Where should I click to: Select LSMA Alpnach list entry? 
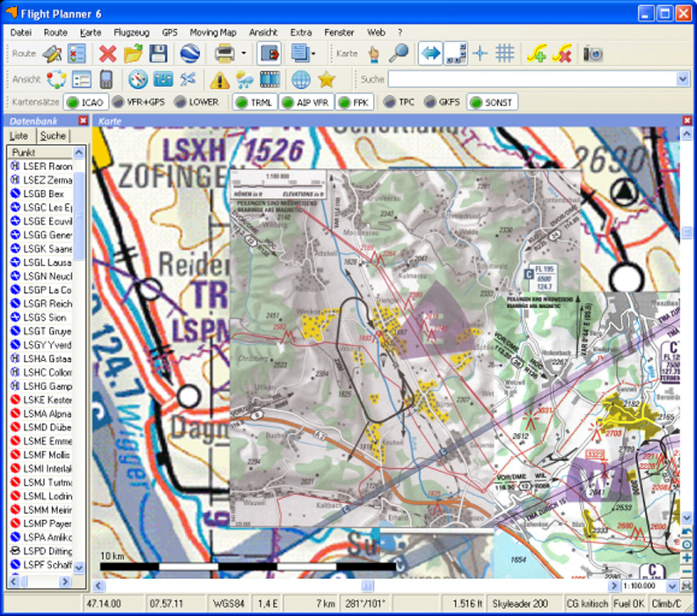coord(40,414)
